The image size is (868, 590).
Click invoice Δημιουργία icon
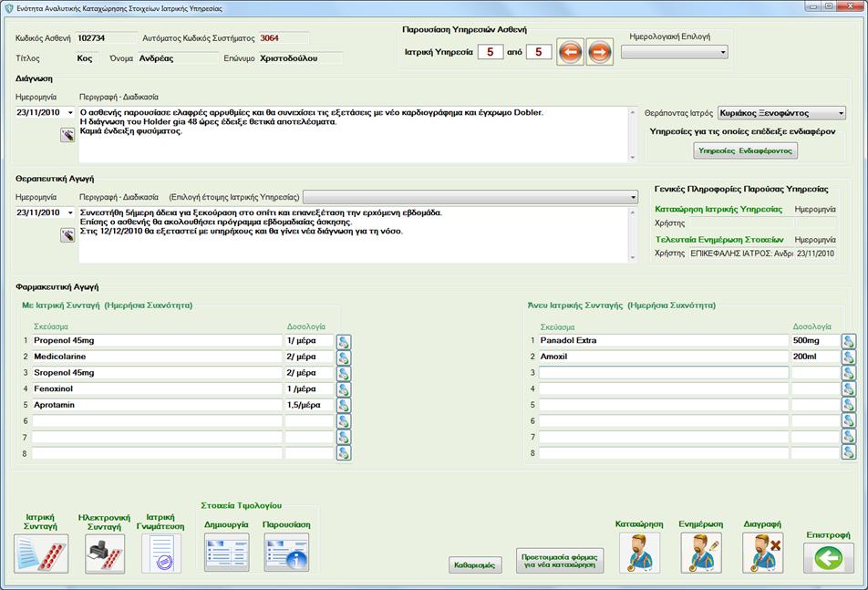pyautogui.click(x=226, y=553)
